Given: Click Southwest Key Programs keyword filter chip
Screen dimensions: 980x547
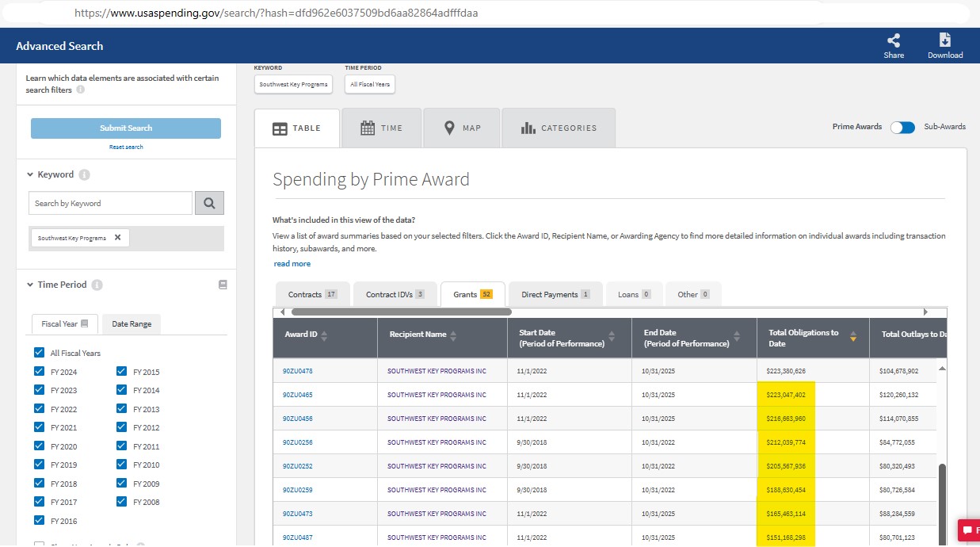Looking at the screenshot, I should (293, 84).
